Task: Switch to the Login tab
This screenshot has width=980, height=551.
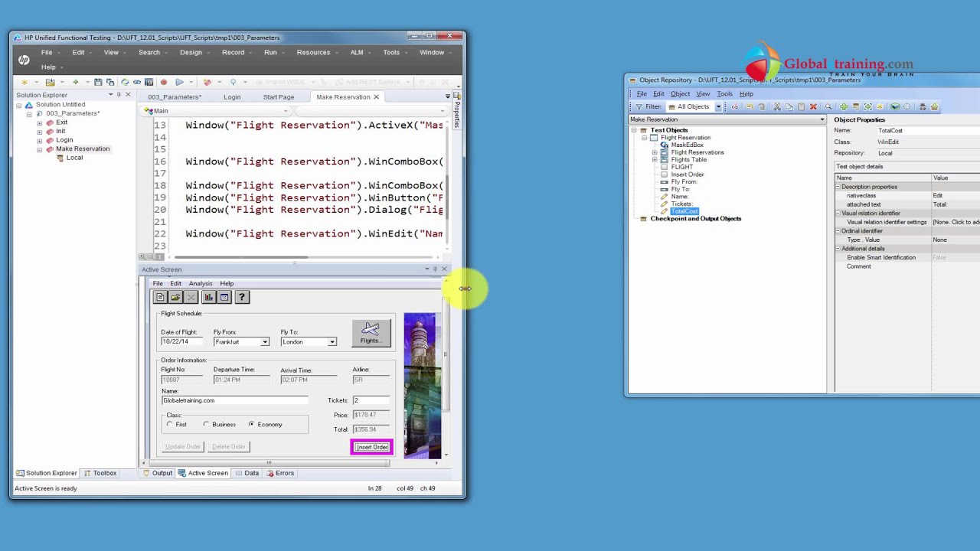Action: click(x=232, y=97)
